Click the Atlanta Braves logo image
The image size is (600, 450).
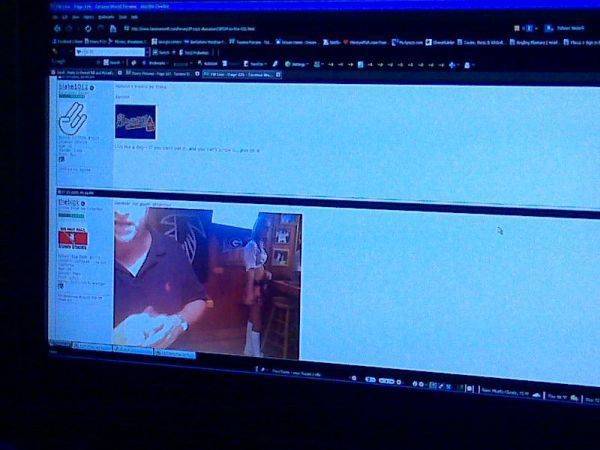click(135, 122)
